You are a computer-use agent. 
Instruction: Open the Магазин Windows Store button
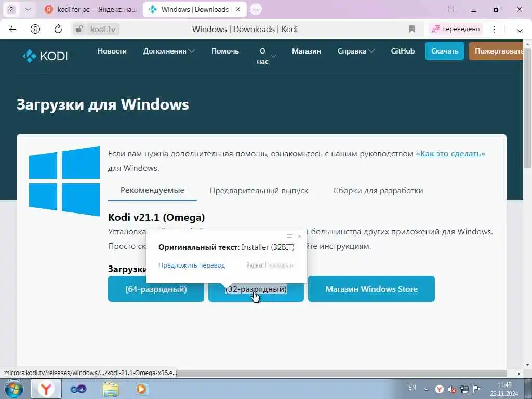point(371,289)
